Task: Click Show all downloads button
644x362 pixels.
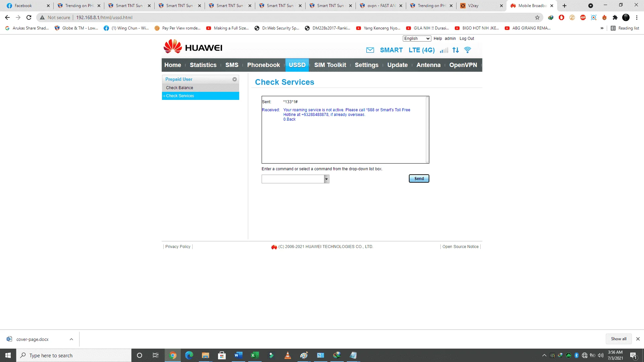Action: [x=619, y=339]
